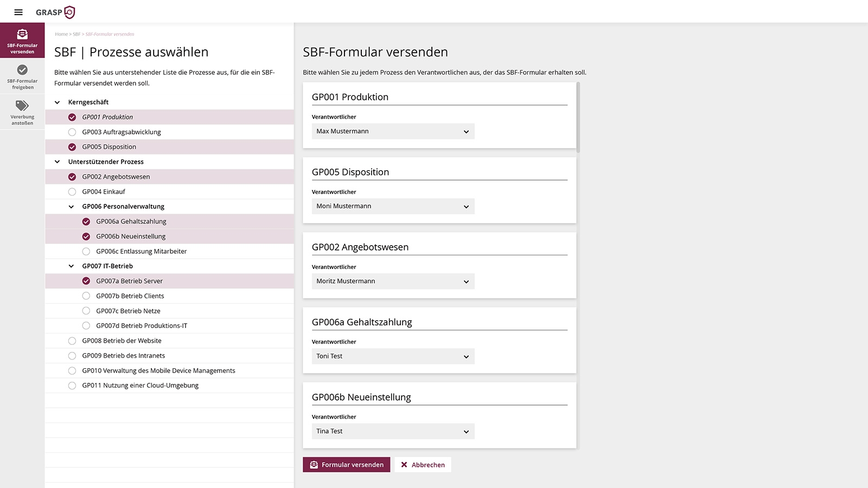Deselect the GP007a Betrieb Server checkmark
Viewport: 868px width, 488px height.
click(86, 281)
